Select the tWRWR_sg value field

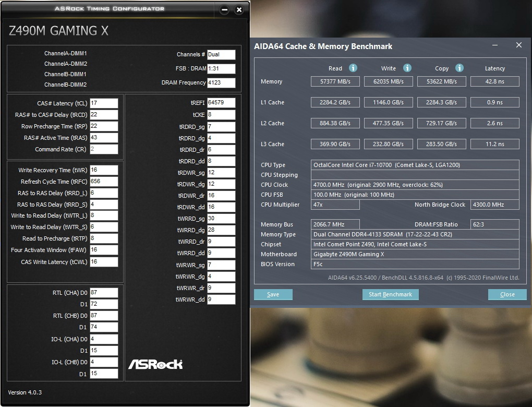(221, 265)
